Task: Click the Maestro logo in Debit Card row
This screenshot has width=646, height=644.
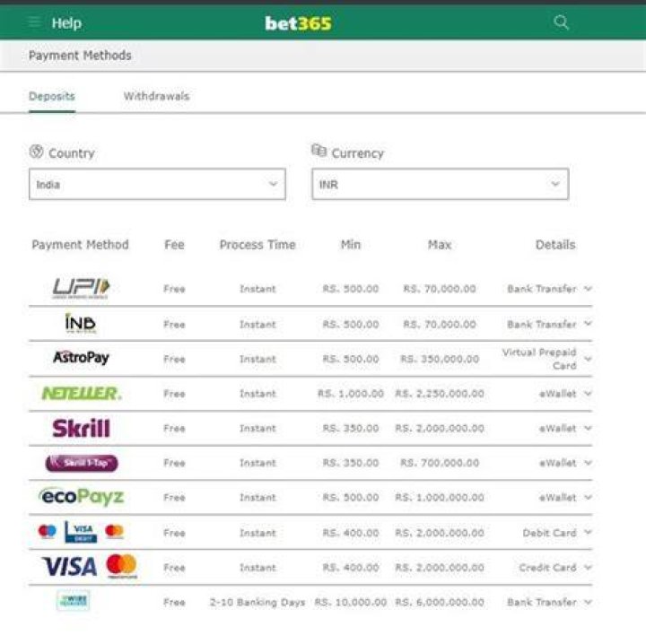Action: pos(47,531)
